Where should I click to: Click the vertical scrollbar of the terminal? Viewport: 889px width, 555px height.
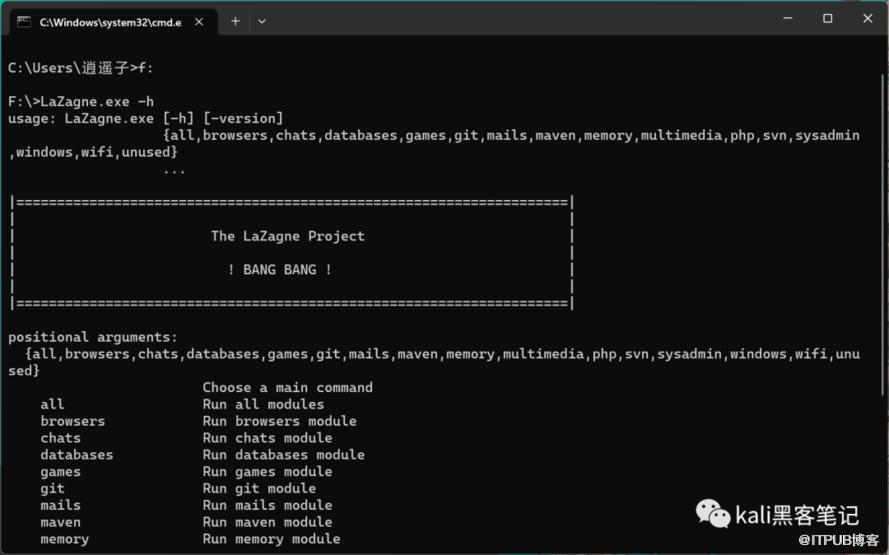pos(883,235)
